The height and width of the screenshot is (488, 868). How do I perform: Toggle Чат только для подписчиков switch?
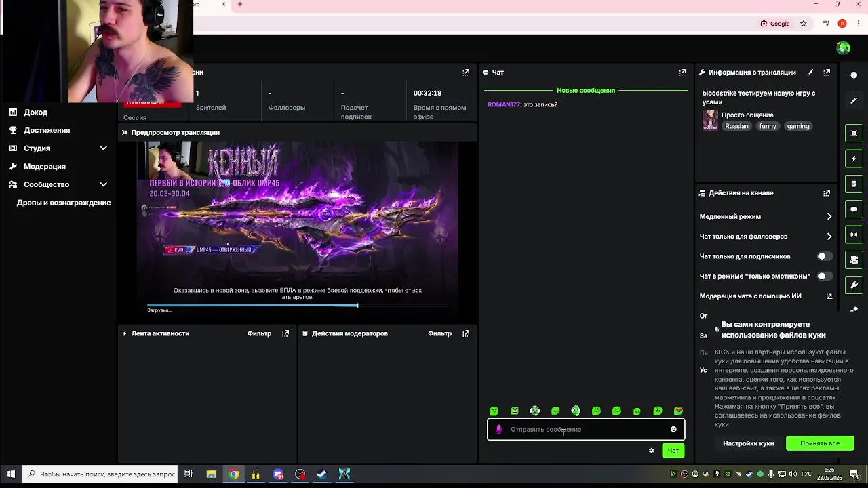(x=825, y=256)
